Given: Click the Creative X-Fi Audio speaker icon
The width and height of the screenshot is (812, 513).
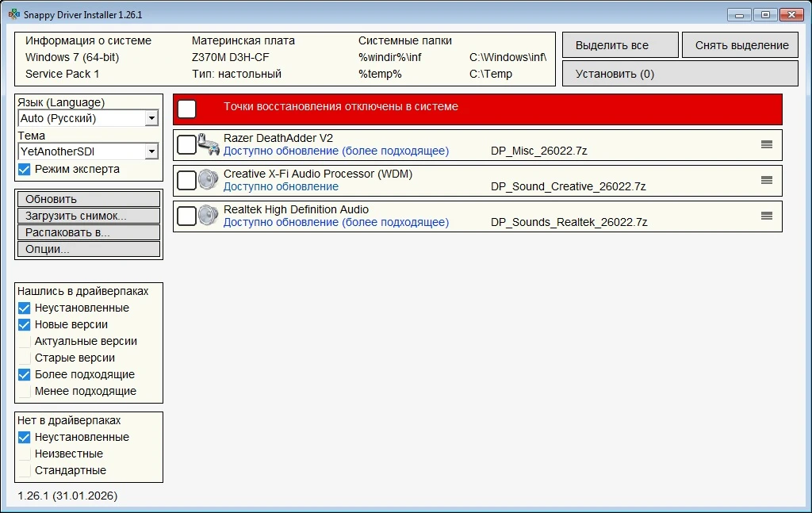Looking at the screenshot, I should click(209, 180).
